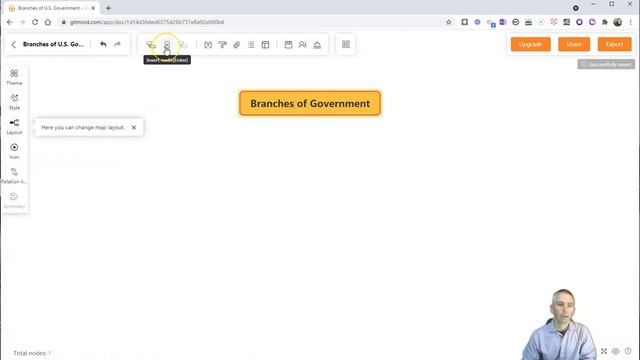The width and height of the screenshot is (640, 360).
Task: Close the 'change map layout' tooltip
Action: (134, 127)
